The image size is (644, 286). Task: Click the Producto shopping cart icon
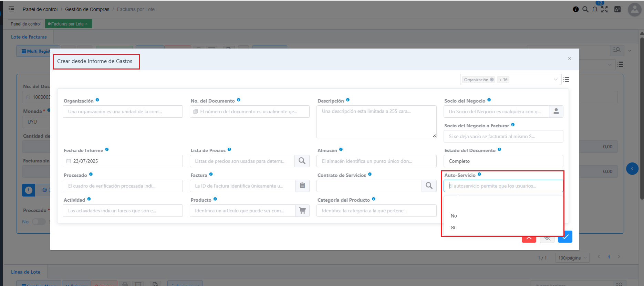[302, 211]
